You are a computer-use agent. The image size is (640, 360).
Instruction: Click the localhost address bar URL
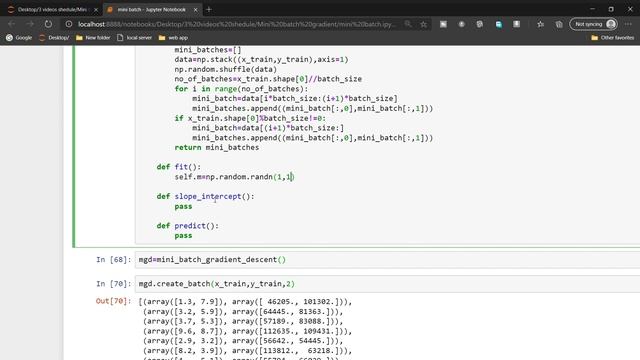point(237,24)
